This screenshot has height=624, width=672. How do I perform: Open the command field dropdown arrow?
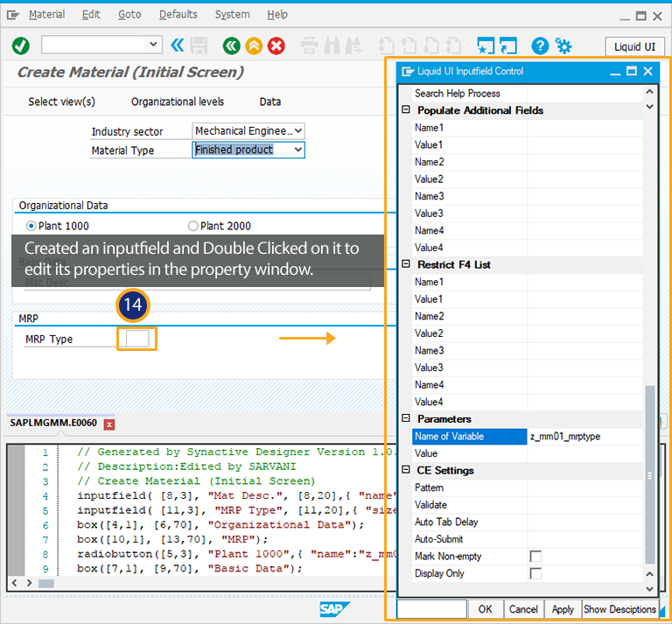[x=153, y=44]
